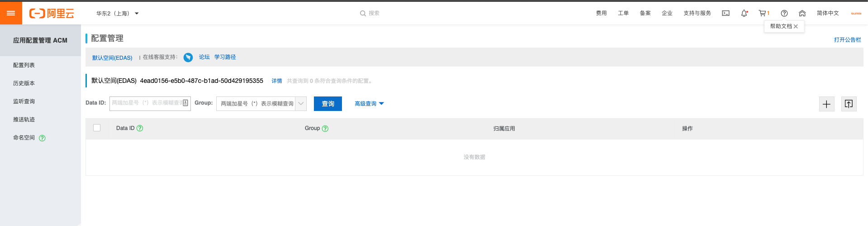The width and height of the screenshot is (868, 226).
Task: Click the help question mark icon in the header
Action: click(784, 13)
